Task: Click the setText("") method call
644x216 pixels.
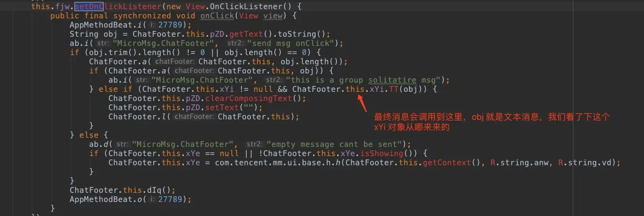Action: pos(222,107)
